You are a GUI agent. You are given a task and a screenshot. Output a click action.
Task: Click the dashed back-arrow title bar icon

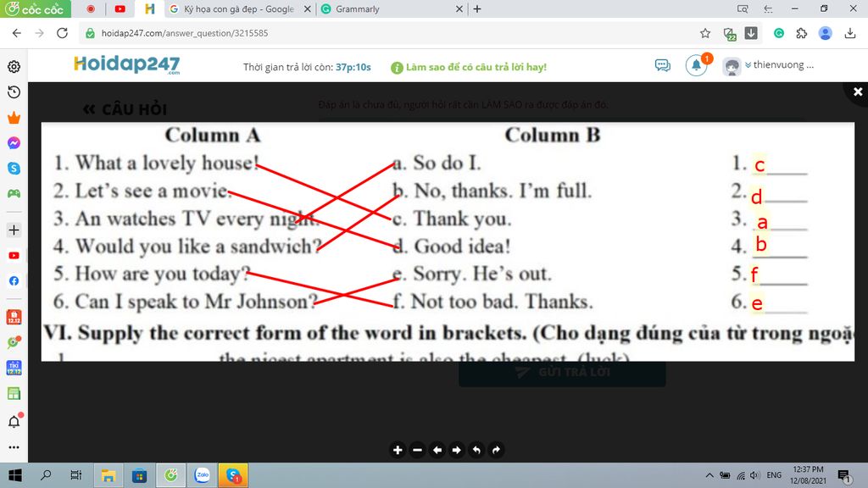768,8
